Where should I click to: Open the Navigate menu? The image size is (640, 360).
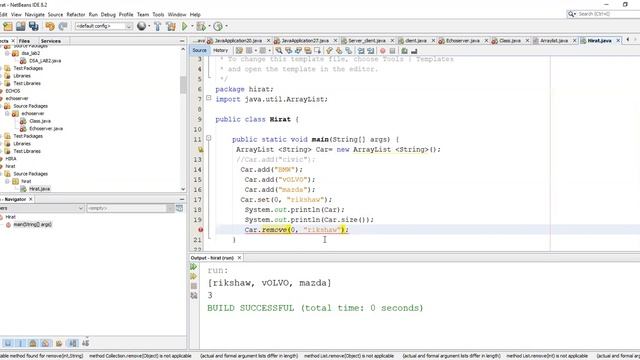click(x=35, y=14)
